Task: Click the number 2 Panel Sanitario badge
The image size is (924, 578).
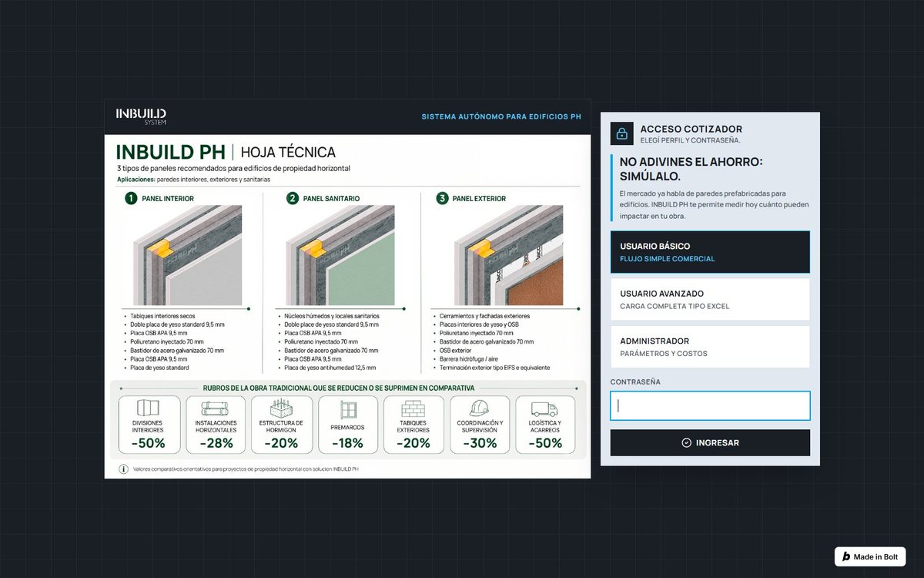Action: [x=293, y=198]
